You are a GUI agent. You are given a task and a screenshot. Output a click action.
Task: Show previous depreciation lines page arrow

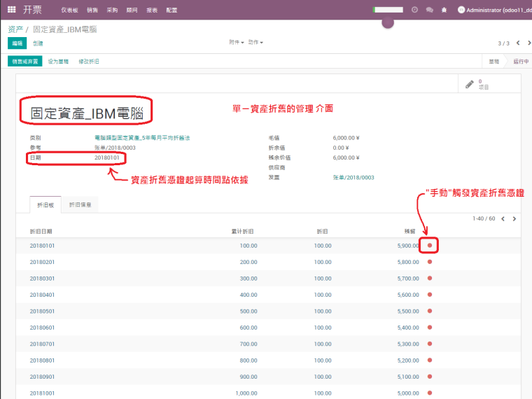pyautogui.click(x=503, y=219)
